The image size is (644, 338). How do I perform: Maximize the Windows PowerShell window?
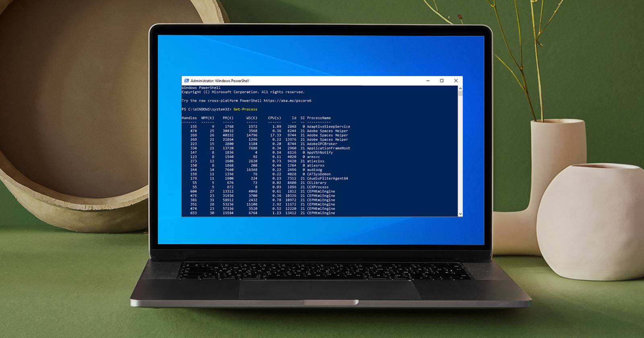tap(442, 81)
